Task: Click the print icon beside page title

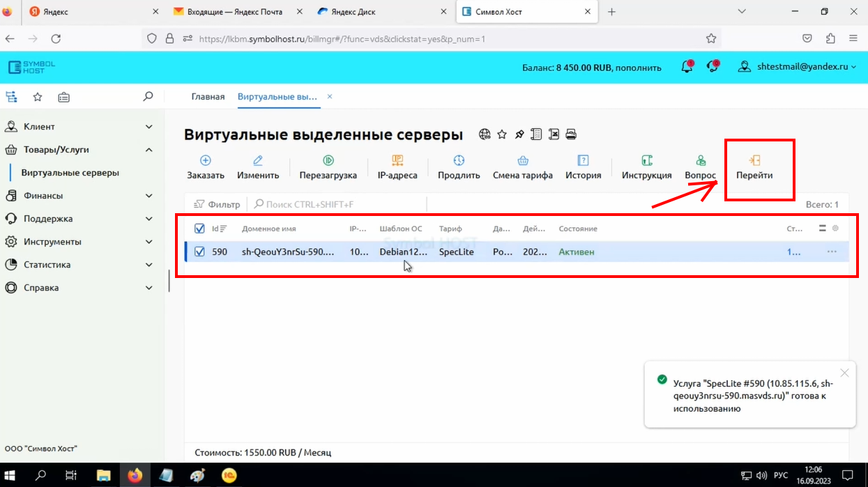Action: 571,134
